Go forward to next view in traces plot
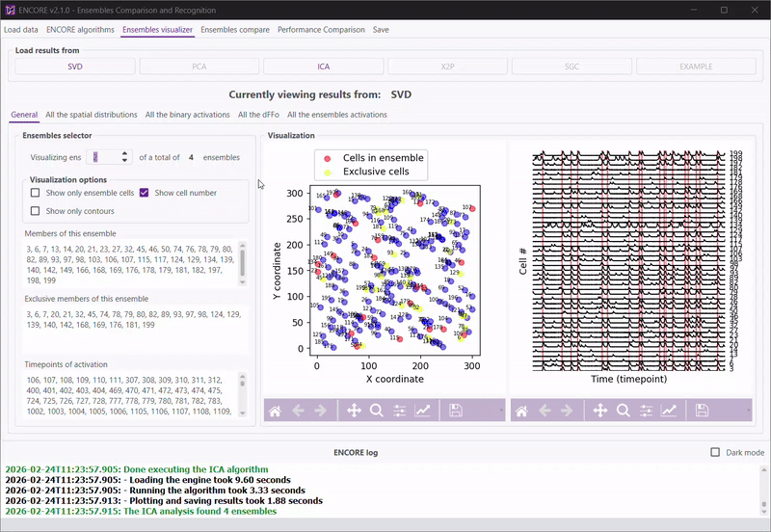The width and height of the screenshot is (771, 532). click(x=567, y=411)
